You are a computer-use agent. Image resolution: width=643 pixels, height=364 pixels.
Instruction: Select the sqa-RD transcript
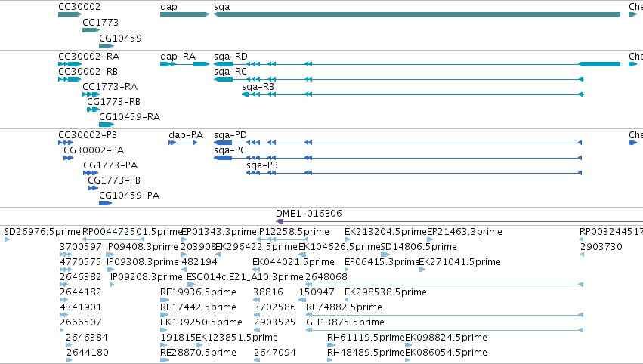(417, 64)
